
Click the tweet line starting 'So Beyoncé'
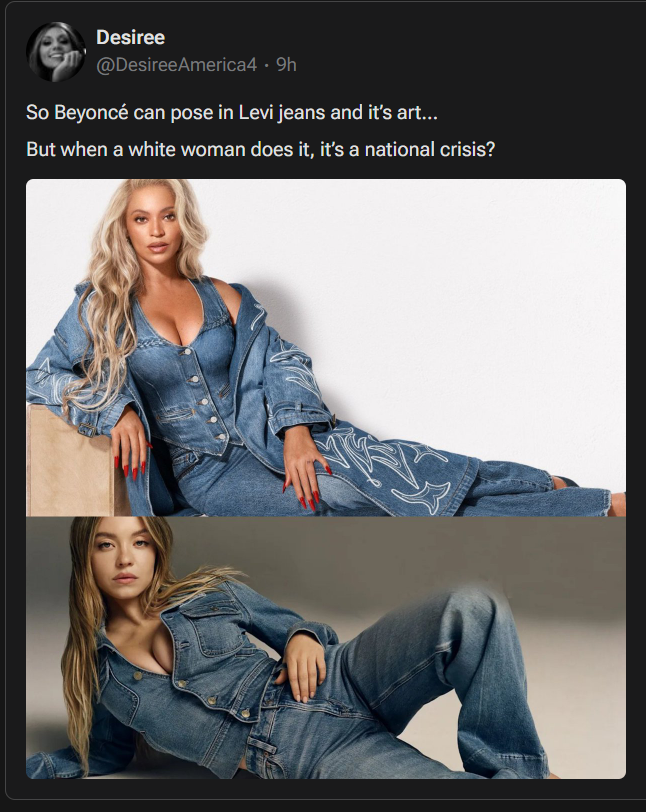[x=232, y=112]
